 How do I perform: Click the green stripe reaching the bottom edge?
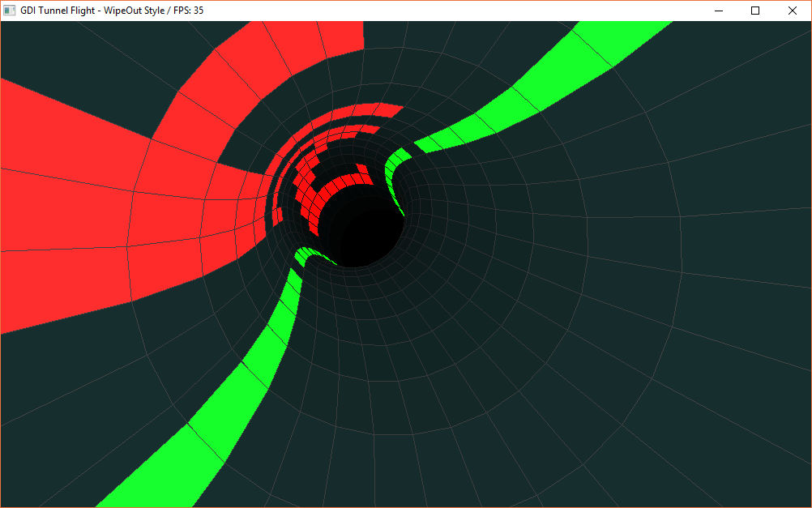tap(162, 462)
